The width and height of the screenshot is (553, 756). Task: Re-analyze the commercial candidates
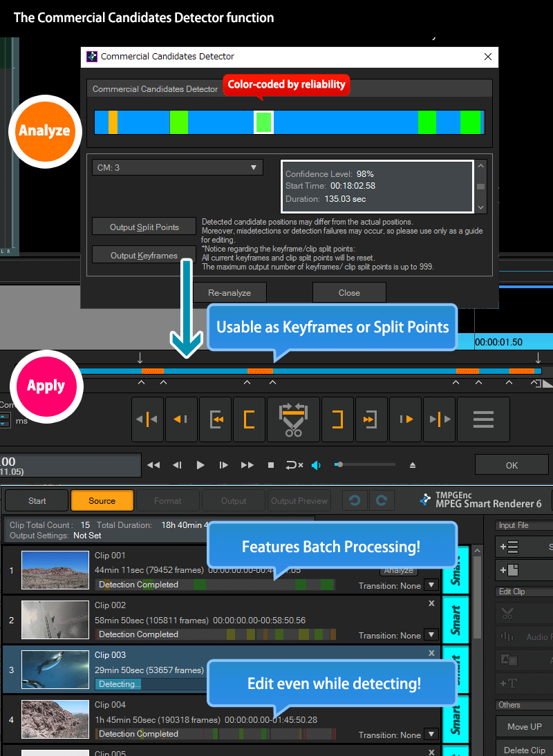[229, 293]
